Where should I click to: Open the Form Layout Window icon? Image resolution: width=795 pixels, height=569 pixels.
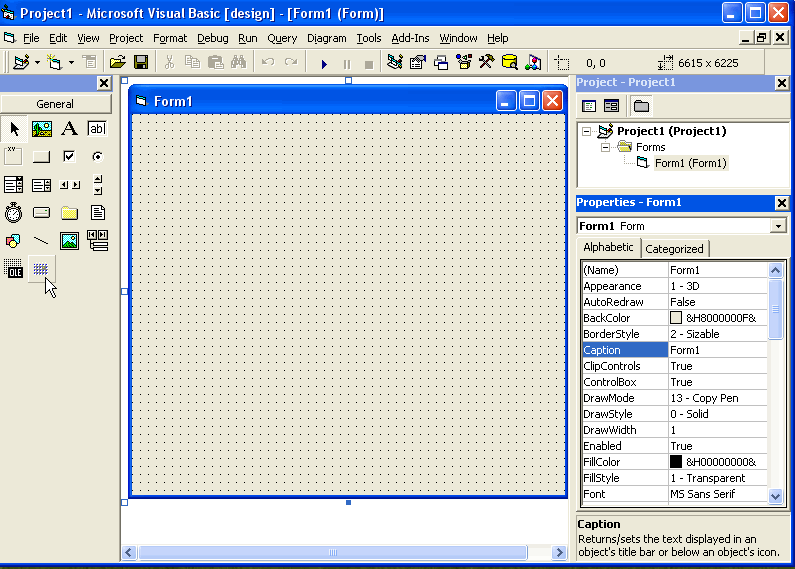click(x=441, y=62)
